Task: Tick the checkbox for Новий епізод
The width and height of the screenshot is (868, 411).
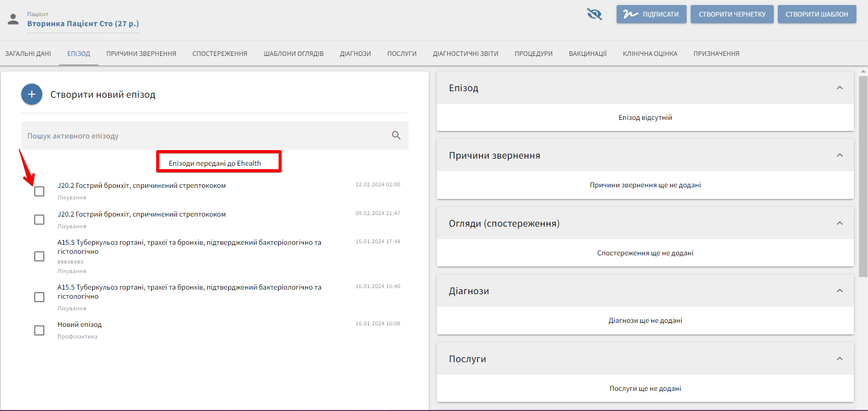Action: tap(39, 330)
